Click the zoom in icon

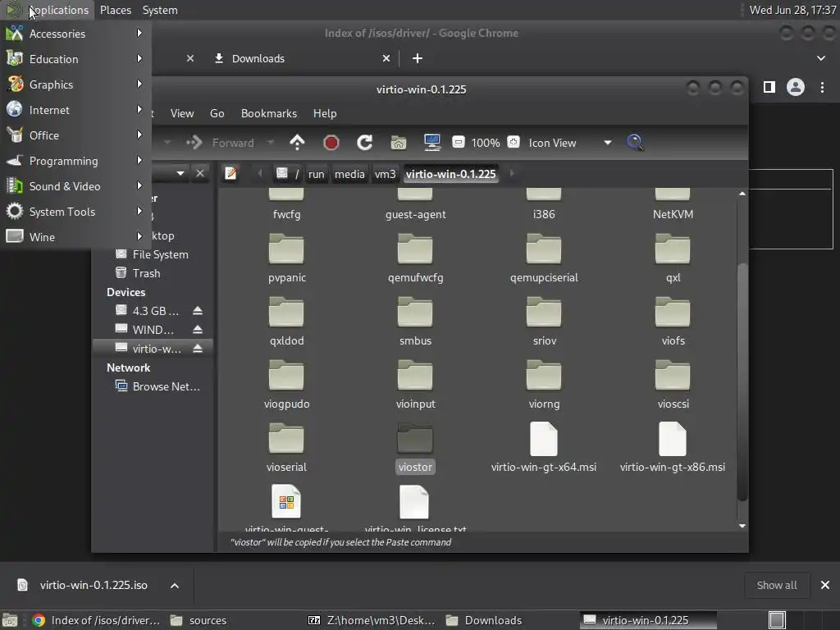click(x=514, y=143)
